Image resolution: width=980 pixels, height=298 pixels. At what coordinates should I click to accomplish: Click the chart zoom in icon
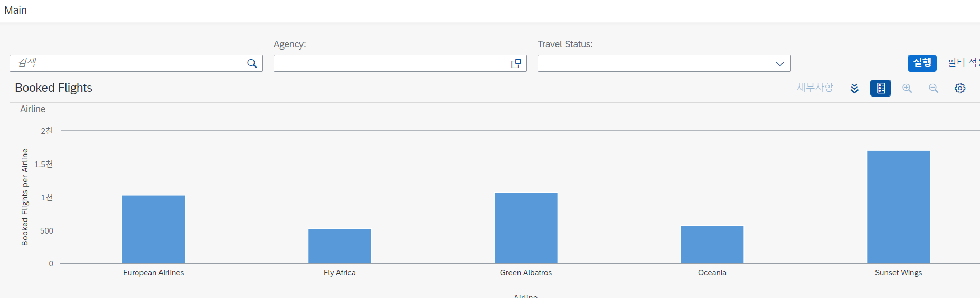[x=907, y=88]
